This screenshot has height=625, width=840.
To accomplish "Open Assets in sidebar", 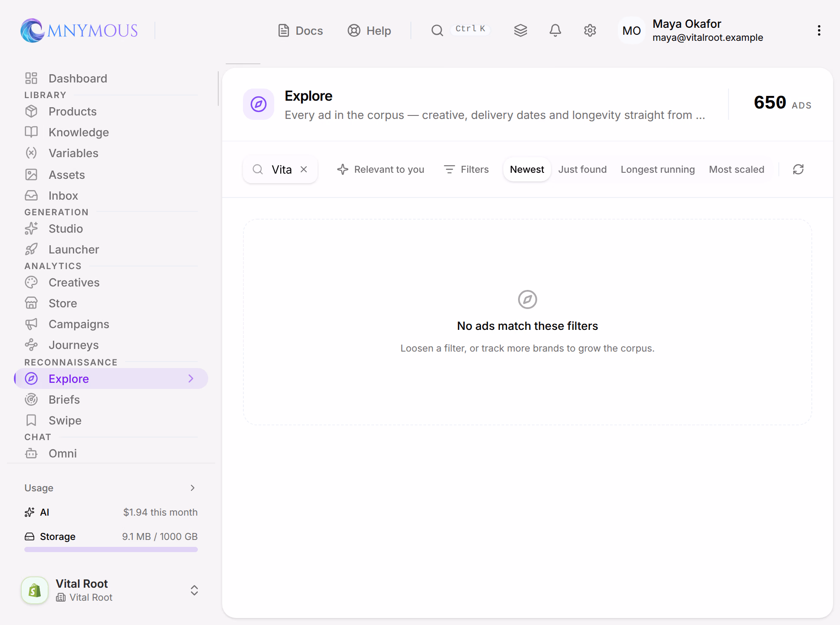I will [x=111, y=174].
